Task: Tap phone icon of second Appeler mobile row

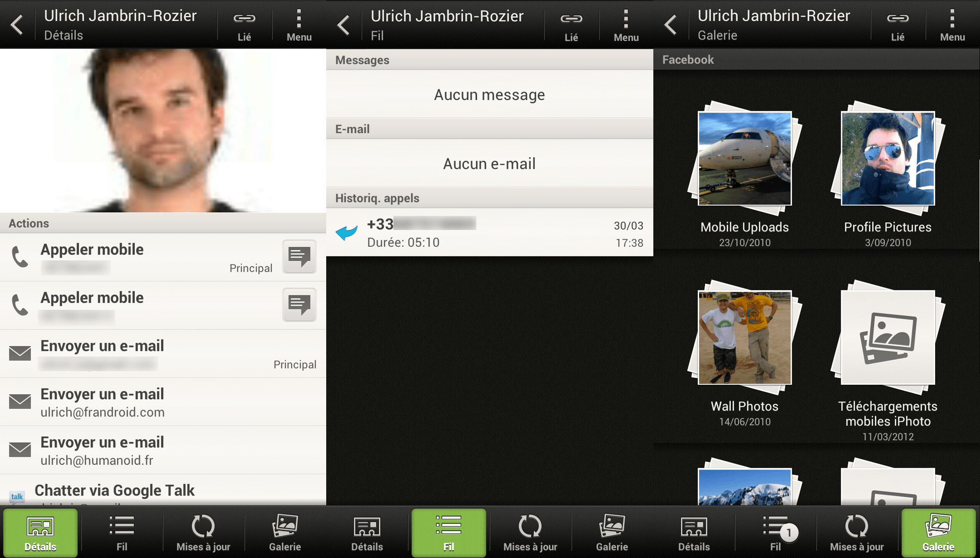Action: (x=20, y=305)
